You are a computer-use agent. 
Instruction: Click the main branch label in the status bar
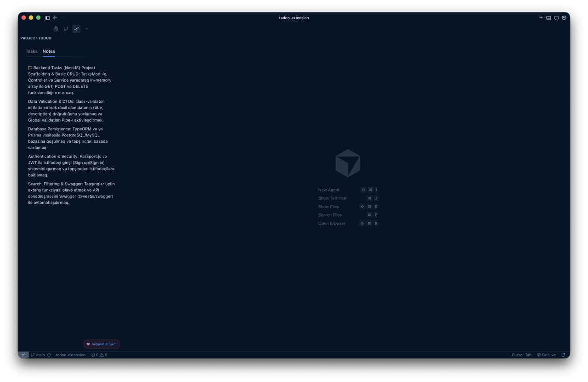[x=40, y=354]
